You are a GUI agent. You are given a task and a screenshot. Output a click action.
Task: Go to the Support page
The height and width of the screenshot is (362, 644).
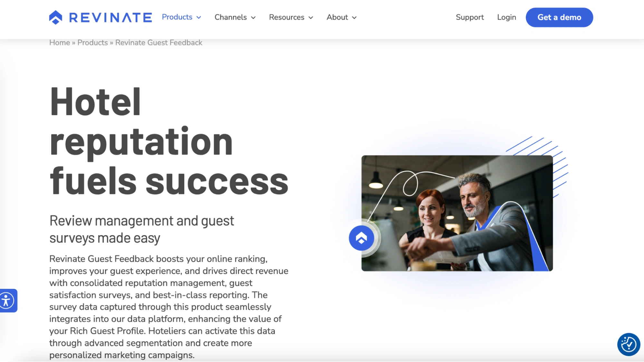pyautogui.click(x=469, y=17)
